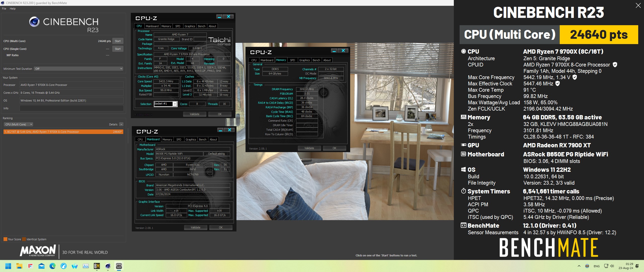Expand the ranking Details arrow

click(x=121, y=124)
